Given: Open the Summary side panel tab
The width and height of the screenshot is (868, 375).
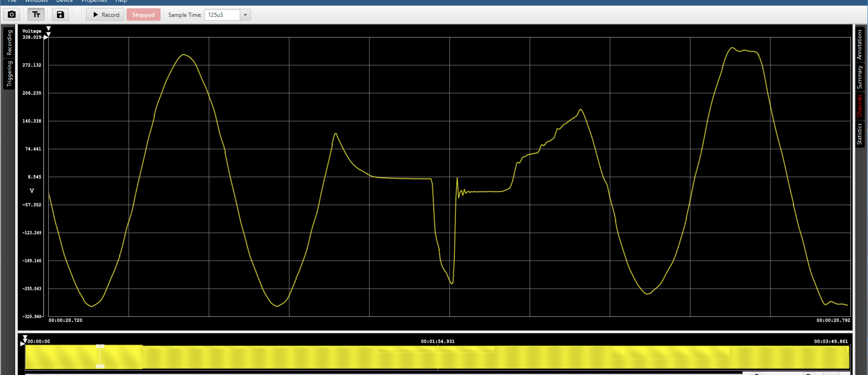Looking at the screenshot, I should 860,77.
